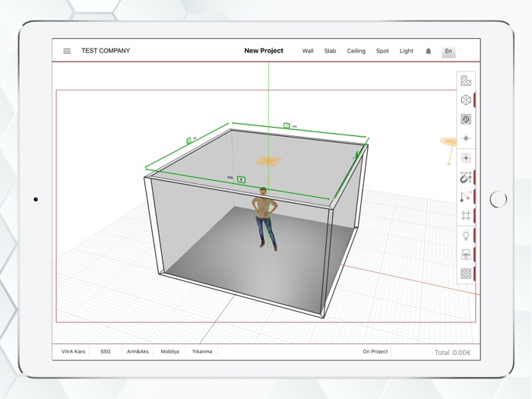This screenshot has width=532, height=399.
Task: Click the tiled search texture icon
Action: [x=466, y=119]
